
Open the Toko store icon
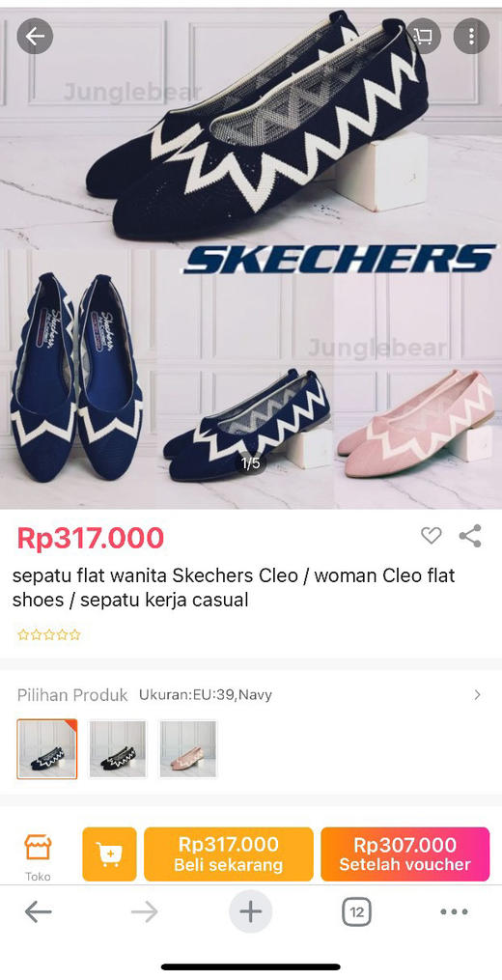coord(39,855)
